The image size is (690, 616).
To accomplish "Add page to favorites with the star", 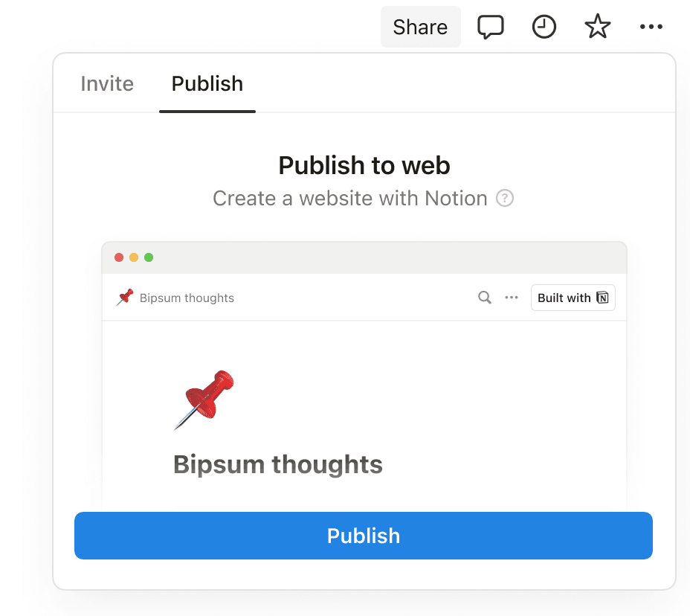I will pyautogui.click(x=597, y=28).
